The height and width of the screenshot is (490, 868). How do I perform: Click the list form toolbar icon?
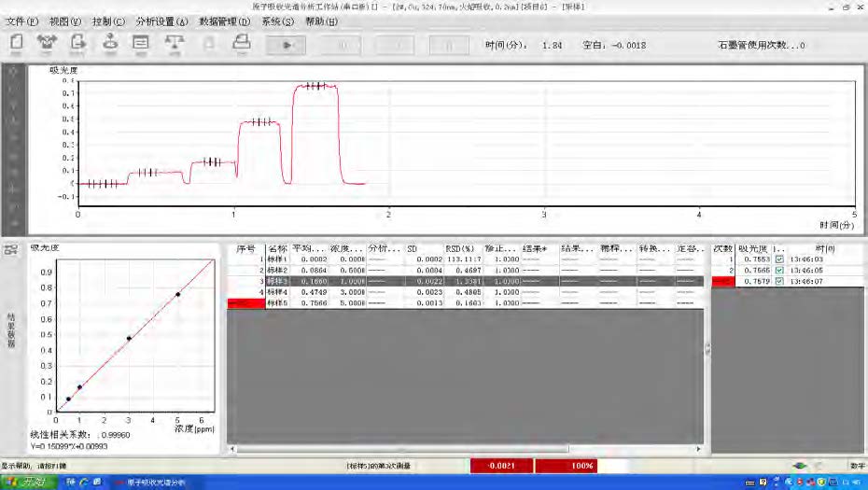pyautogui.click(x=142, y=42)
